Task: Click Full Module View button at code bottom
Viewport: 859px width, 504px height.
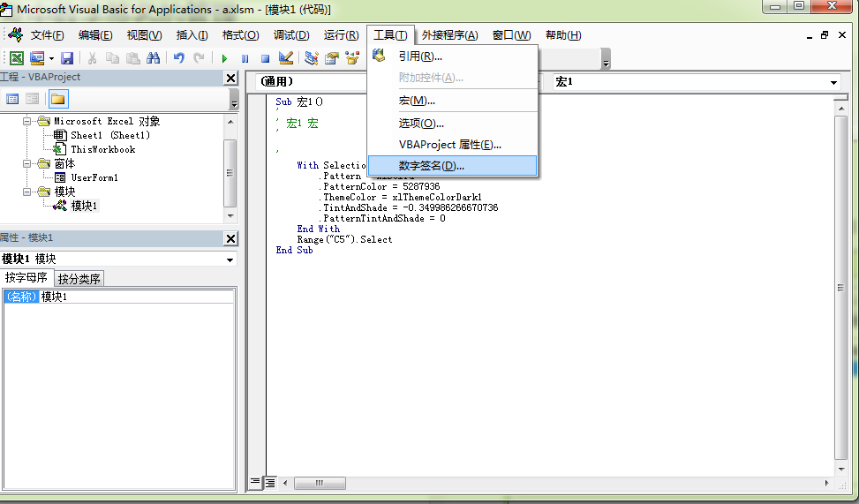Action: click(270, 483)
